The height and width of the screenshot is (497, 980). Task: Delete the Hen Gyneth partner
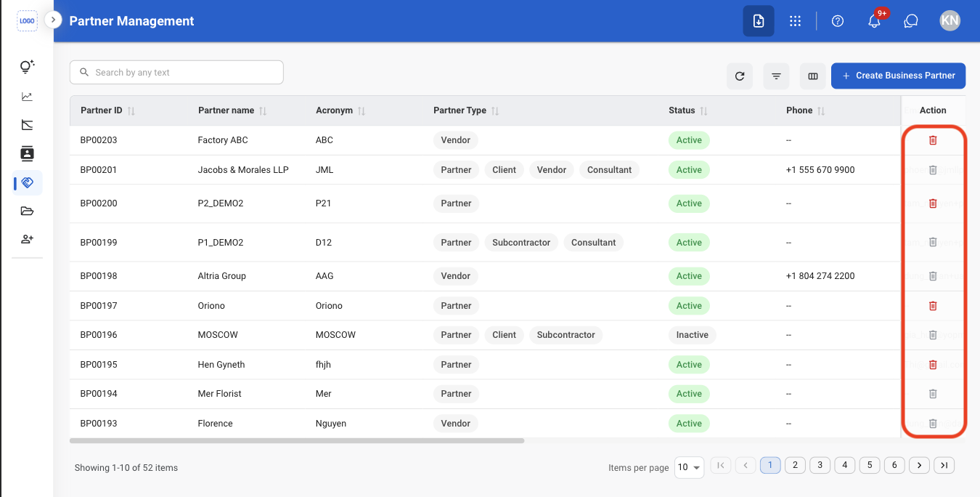click(933, 365)
